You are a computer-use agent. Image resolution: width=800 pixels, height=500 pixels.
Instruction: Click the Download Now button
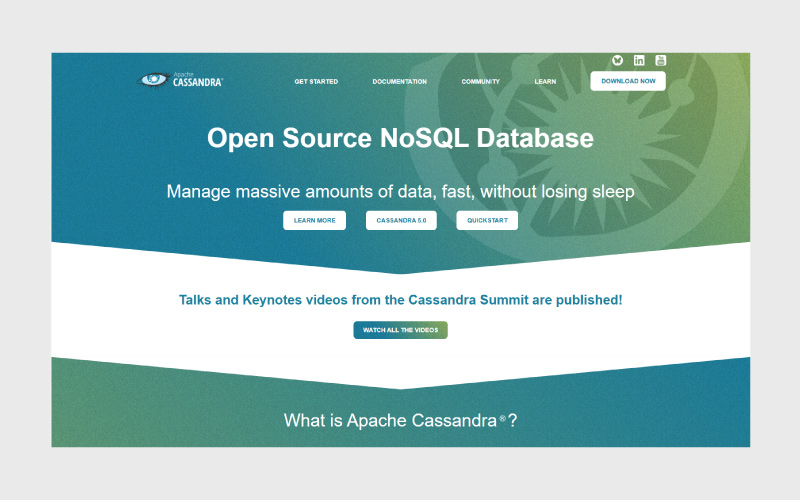pyautogui.click(x=628, y=81)
